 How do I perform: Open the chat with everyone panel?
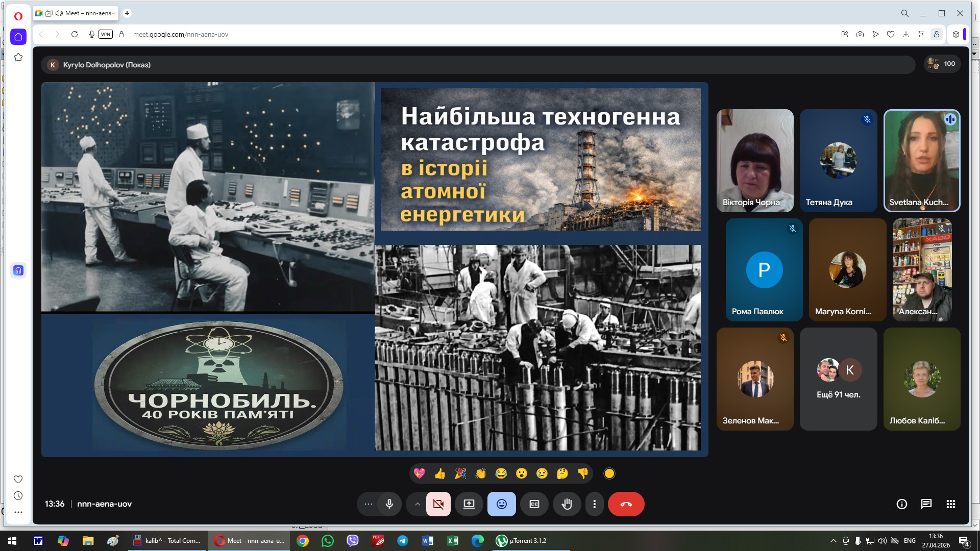(x=926, y=504)
